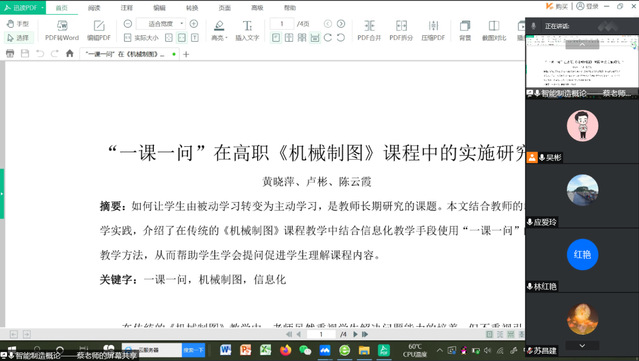Screen dimensions: 639x361
Task: Open the 编辑PDF edit tool
Action: coord(99,31)
